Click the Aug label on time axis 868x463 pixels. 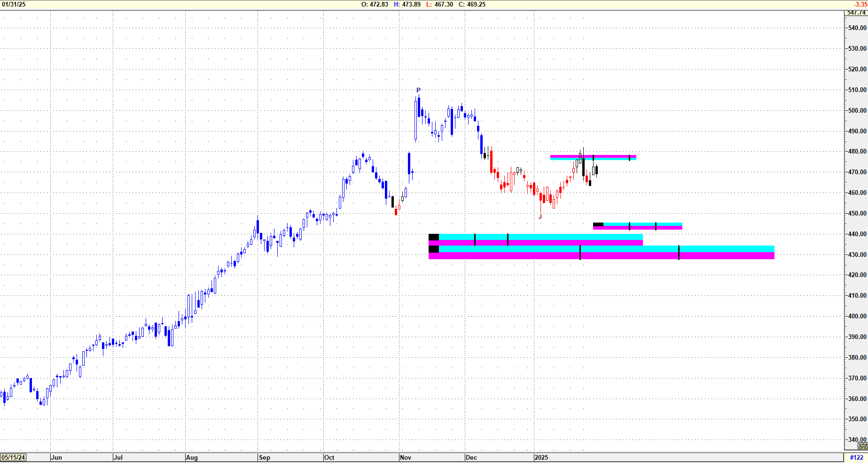click(192, 457)
